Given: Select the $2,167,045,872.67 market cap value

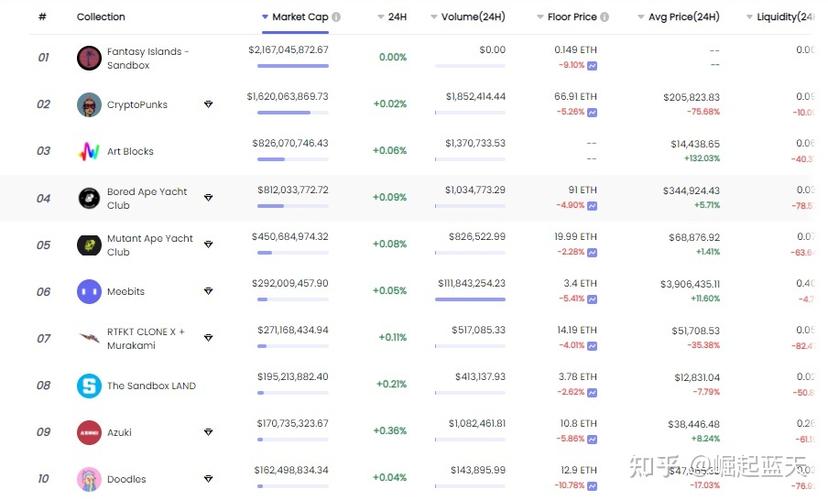Looking at the screenshot, I should pyautogui.click(x=288, y=50).
